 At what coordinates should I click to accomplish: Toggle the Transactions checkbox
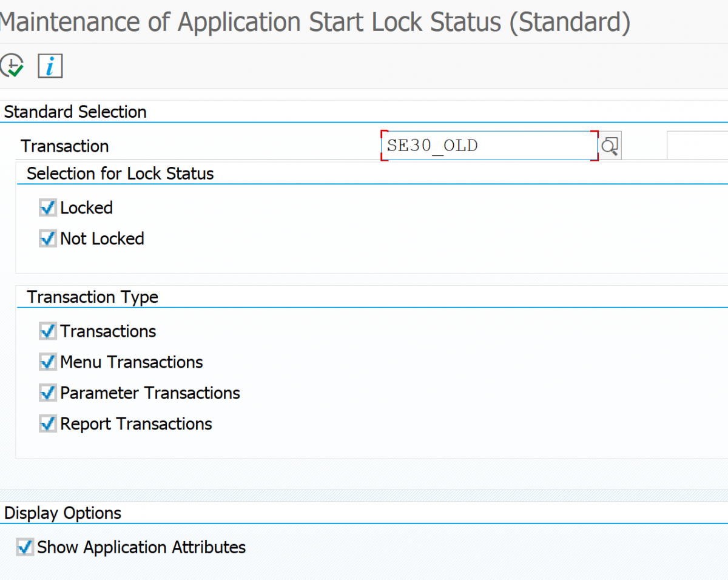(47, 331)
